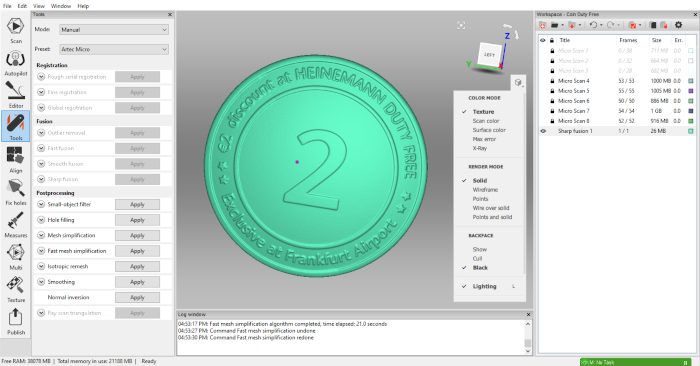Screen dimensions: 700x366
Task: Expand Small-object filter settings
Action: [41, 204]
